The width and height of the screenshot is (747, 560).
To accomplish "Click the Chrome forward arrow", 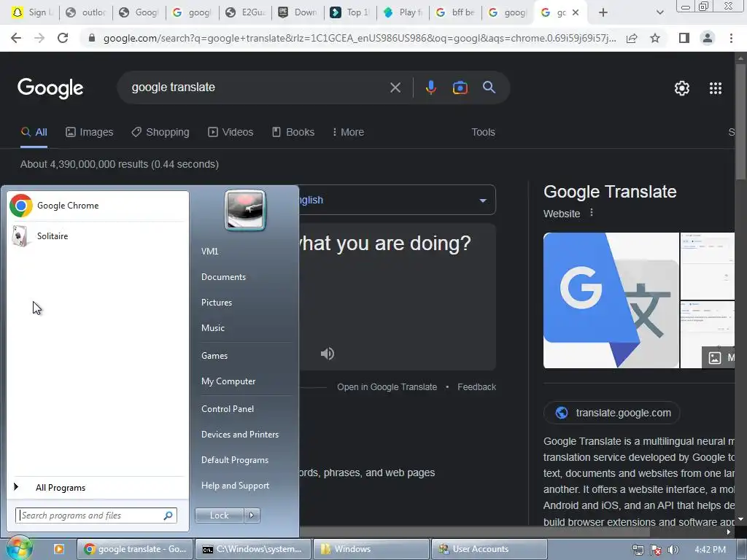I will tap(39, 38).
